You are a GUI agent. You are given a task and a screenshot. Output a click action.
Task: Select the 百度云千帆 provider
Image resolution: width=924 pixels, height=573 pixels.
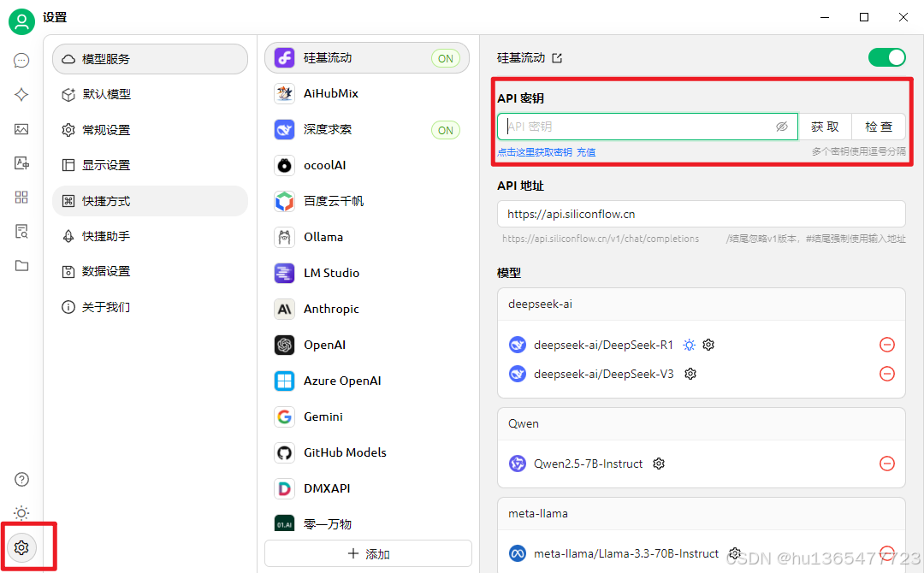pos(367,201)
